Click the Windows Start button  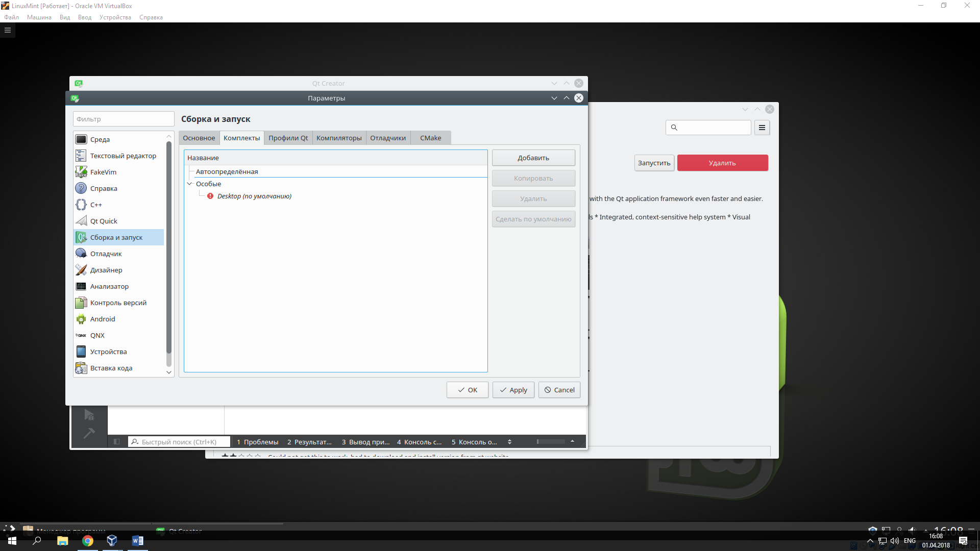(12, 541)
